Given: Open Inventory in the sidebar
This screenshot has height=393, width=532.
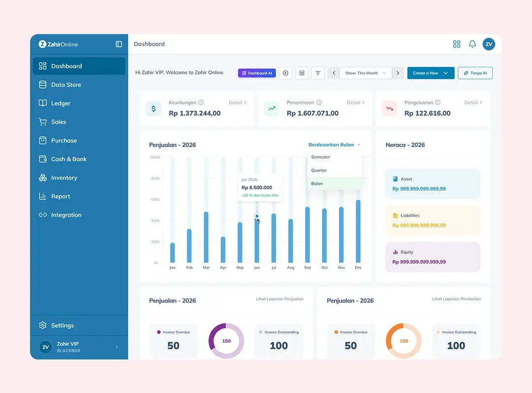Looking at the screenshot, I should 64,178.
